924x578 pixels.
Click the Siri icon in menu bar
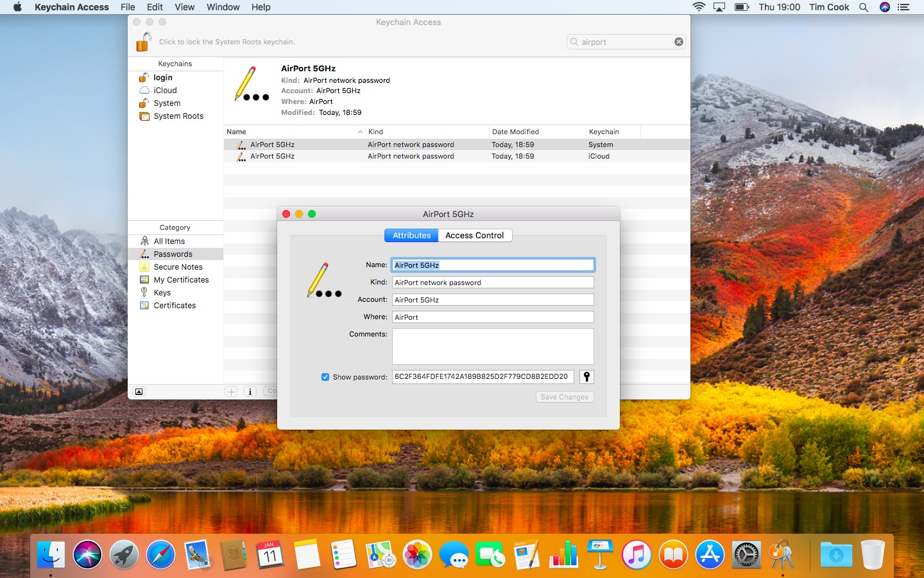pos(885,7)
